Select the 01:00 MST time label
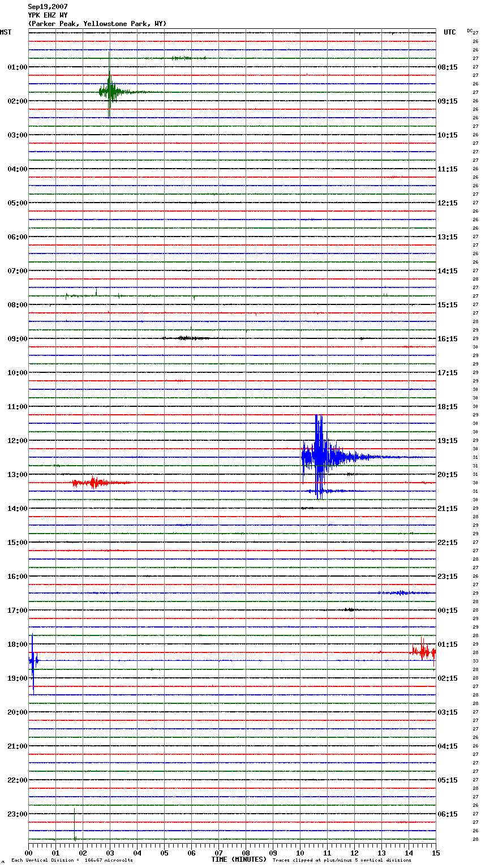481x868 pixels. pyautogui.click(x=17, y=67)
